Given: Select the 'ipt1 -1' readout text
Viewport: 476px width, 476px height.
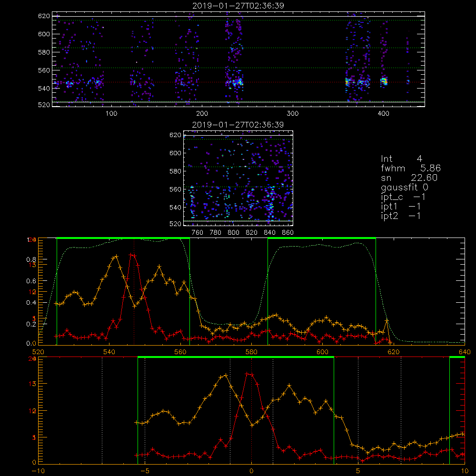Looking at the screenshot, I should [x=401, y=207].
